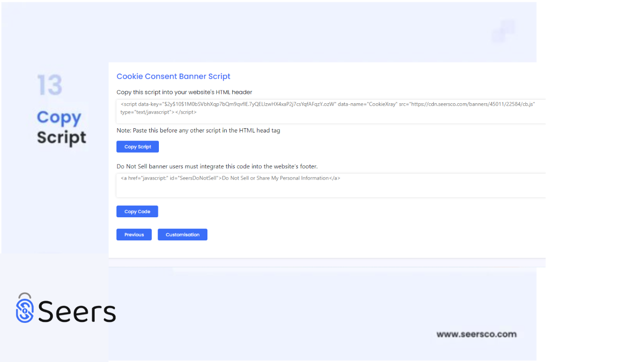Go back with the Previous button
Image resolution: width=644 pixels, height=362 pixels.
pyautogui.click(x=134, y=235)
